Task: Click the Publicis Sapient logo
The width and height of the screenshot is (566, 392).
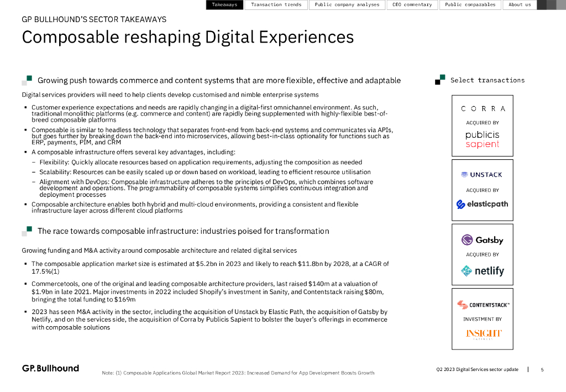Action: 482,139
